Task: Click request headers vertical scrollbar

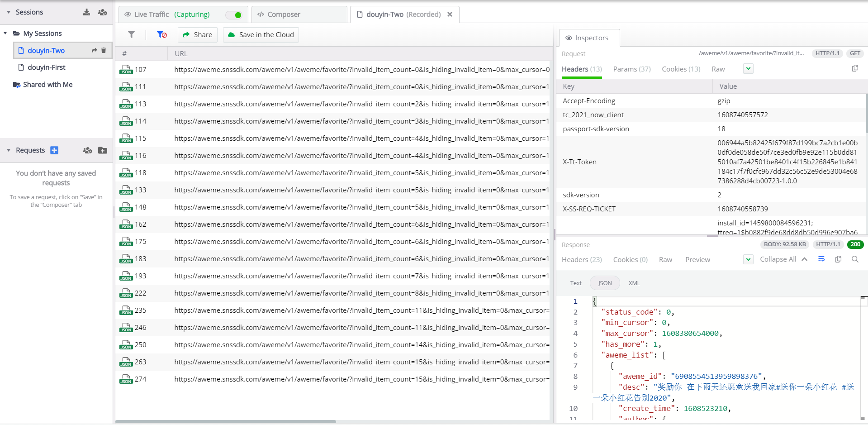Action: click(866, 113)
